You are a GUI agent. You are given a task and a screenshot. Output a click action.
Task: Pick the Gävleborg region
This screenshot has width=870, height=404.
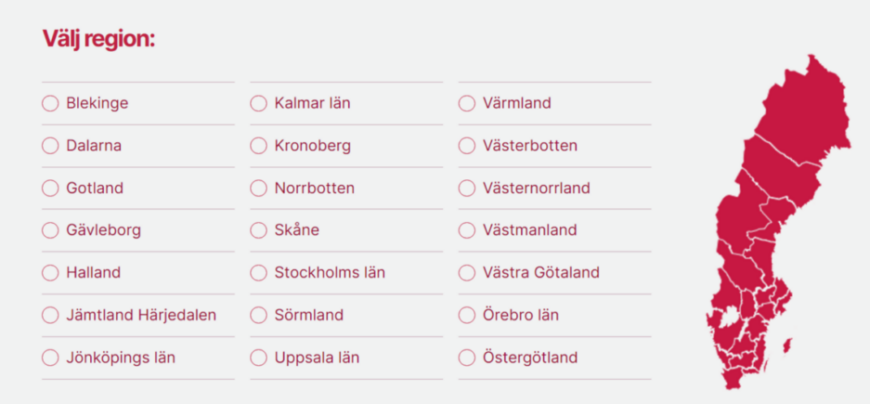tap(50, 230)
